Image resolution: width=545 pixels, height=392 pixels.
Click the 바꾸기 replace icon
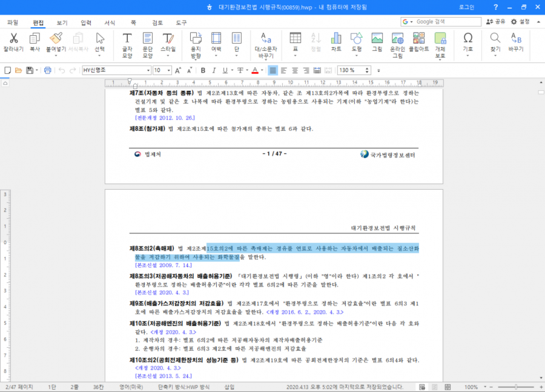pyautogui.click(x=516, y=38)
